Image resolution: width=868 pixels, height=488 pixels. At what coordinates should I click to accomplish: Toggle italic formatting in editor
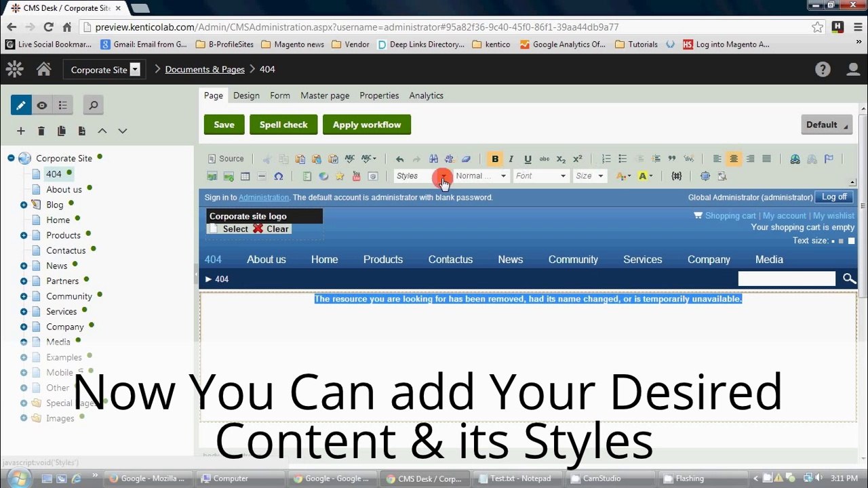tap(511, 159)
